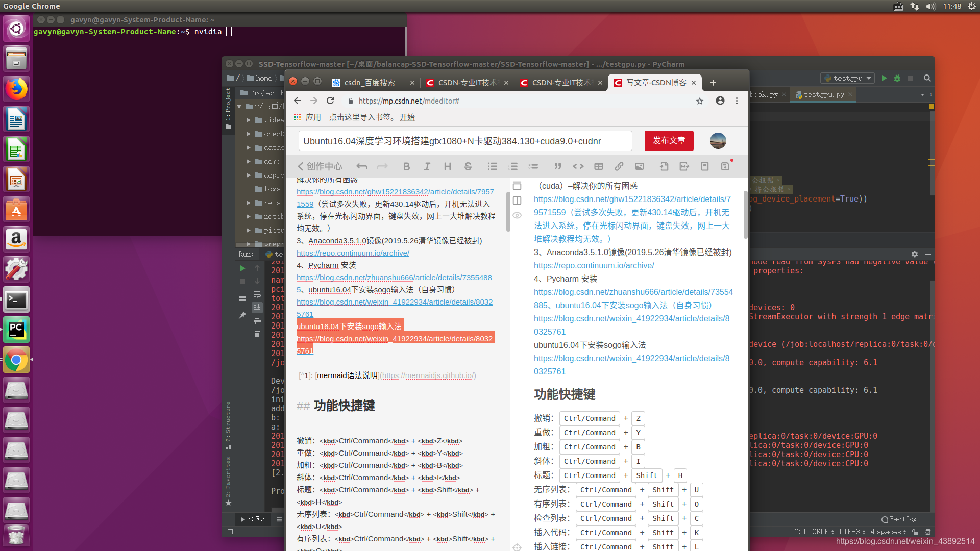Open Chrome's three-dot menu
Image resolution: width=980 pixels, height=551 pixels.
pos(737,101)
